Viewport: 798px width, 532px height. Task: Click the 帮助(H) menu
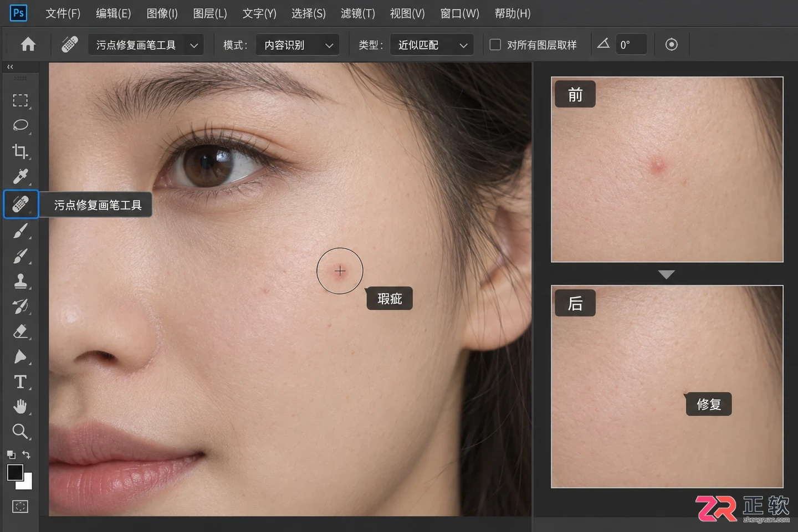[513, 13]
